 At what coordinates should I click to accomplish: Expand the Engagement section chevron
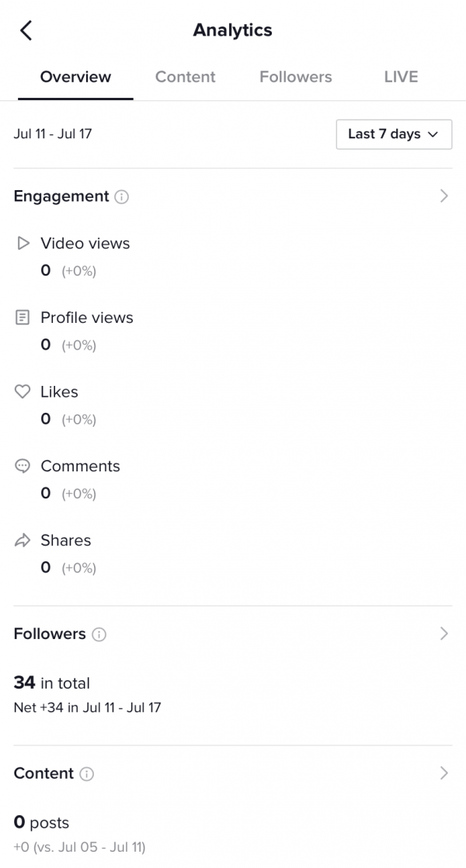(x=444, y=196)
